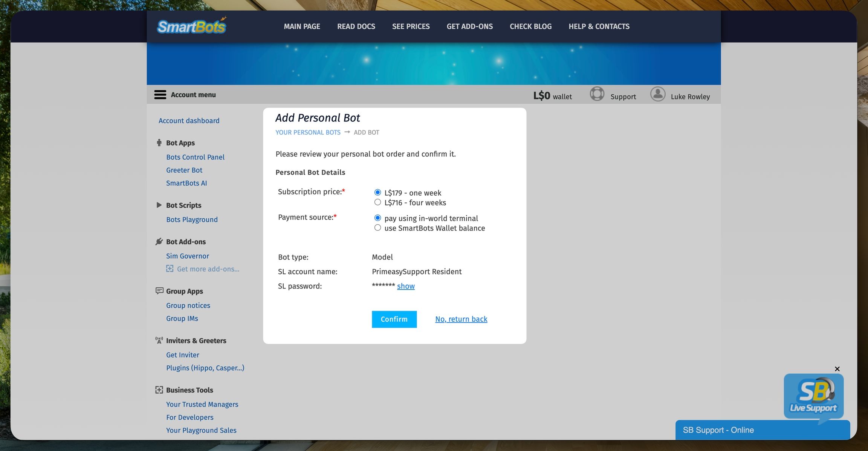
Task: Open Group IMs
Action: click(182, 318)
